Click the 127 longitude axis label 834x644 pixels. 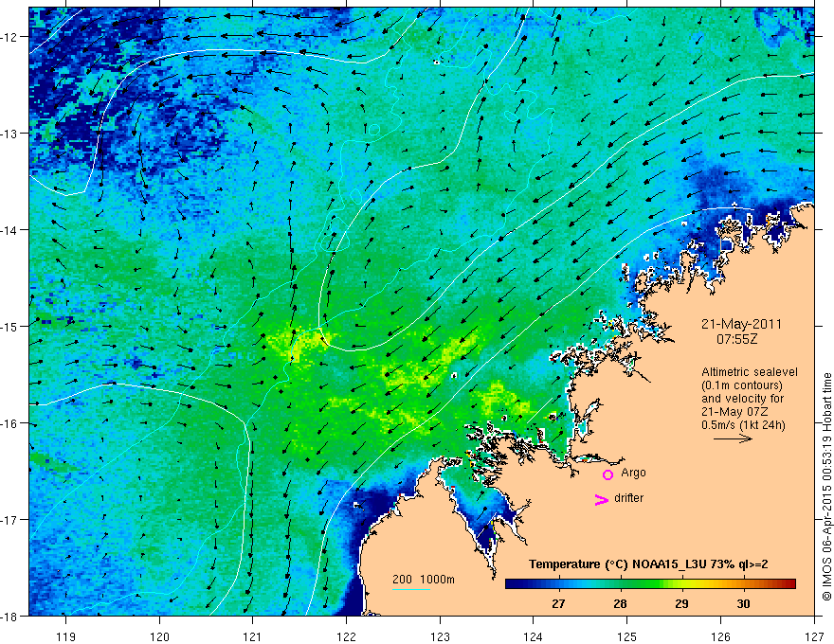(x=814, y=637)
